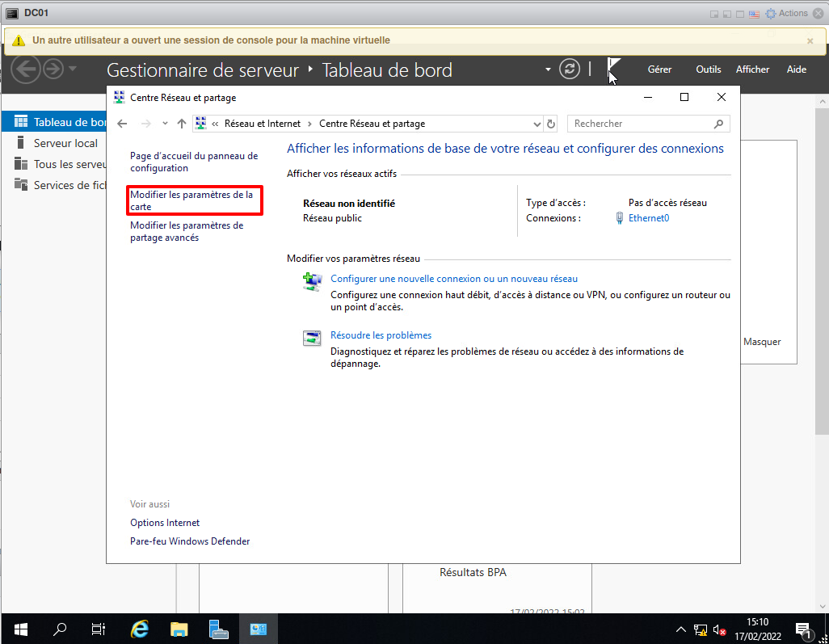
Task: Open the network tray icon
Action: pos(700,629)
